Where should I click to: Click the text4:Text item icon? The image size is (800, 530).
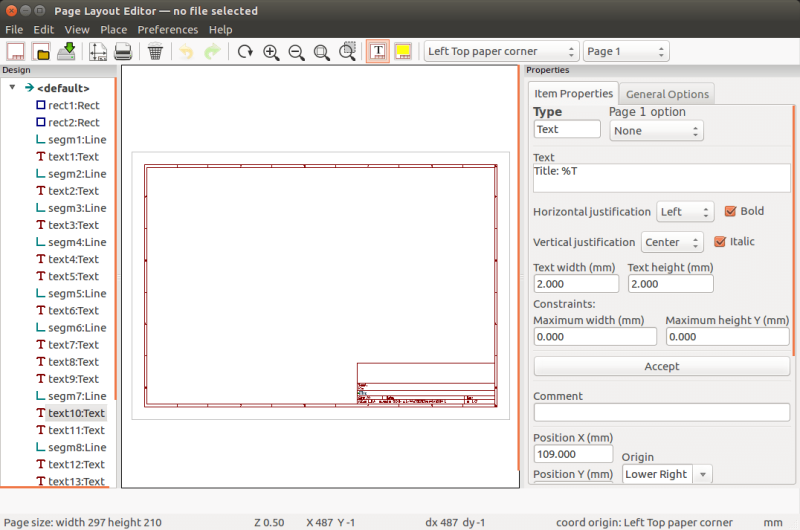[41, 259]
